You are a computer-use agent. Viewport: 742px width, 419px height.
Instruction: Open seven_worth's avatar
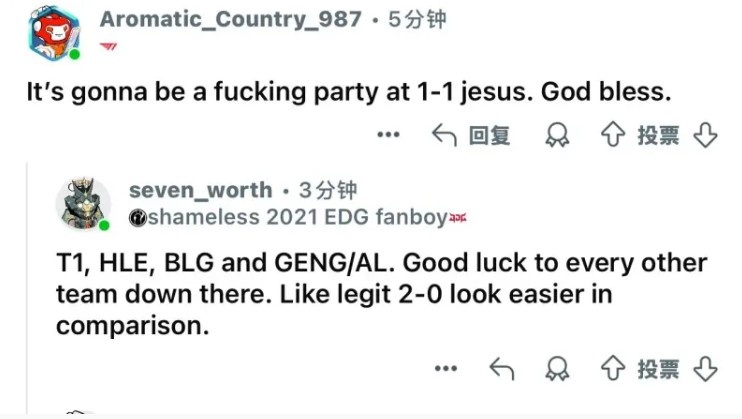click(x=82, y=203)
